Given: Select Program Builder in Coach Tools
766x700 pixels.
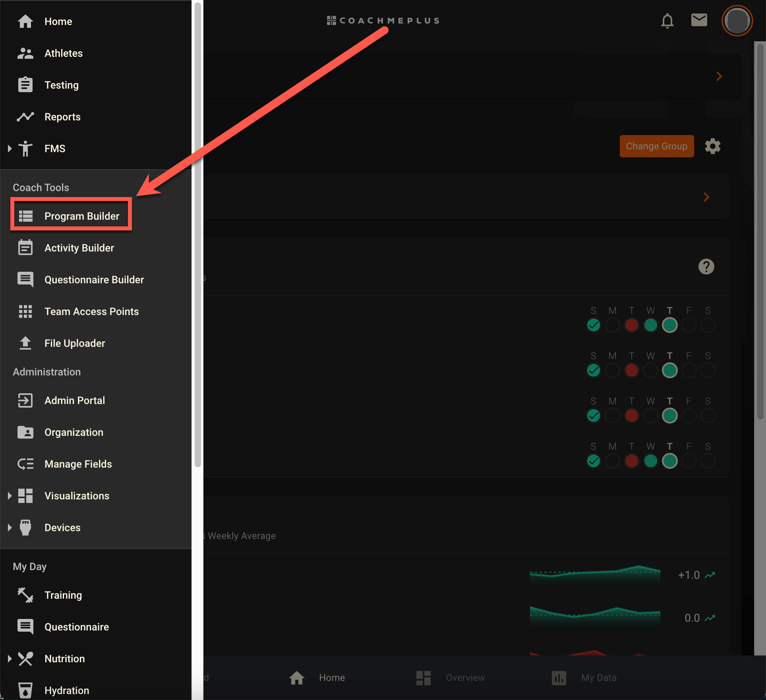Looking at the screenshot, I should tap(71, 216).
